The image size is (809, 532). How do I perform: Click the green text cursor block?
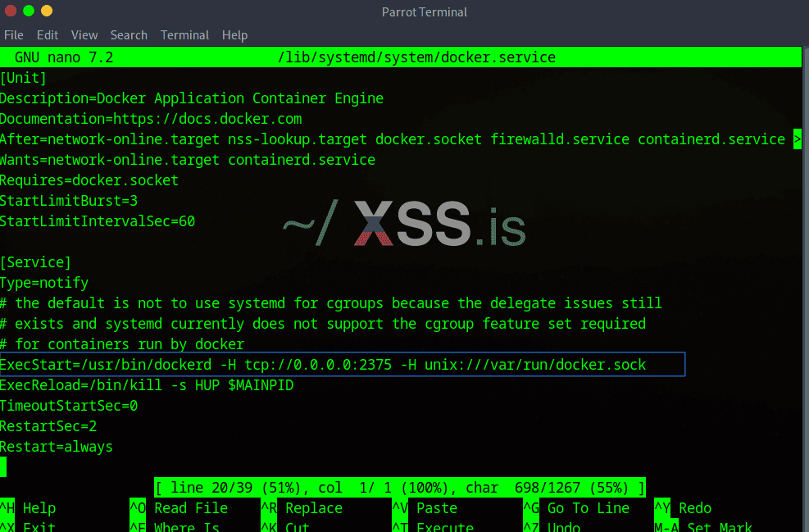[x=3, y=467]
